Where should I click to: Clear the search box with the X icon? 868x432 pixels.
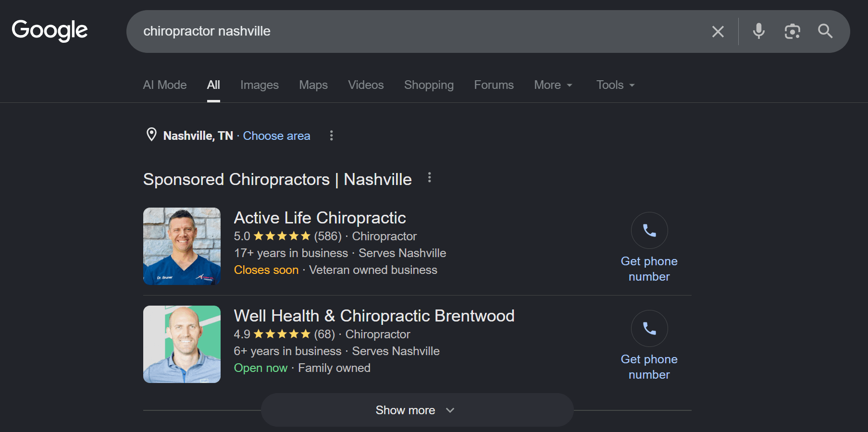click(718, 32)
